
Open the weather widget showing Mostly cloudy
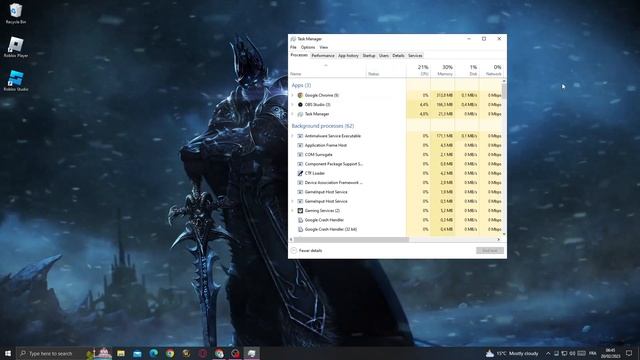click(512, 353)
